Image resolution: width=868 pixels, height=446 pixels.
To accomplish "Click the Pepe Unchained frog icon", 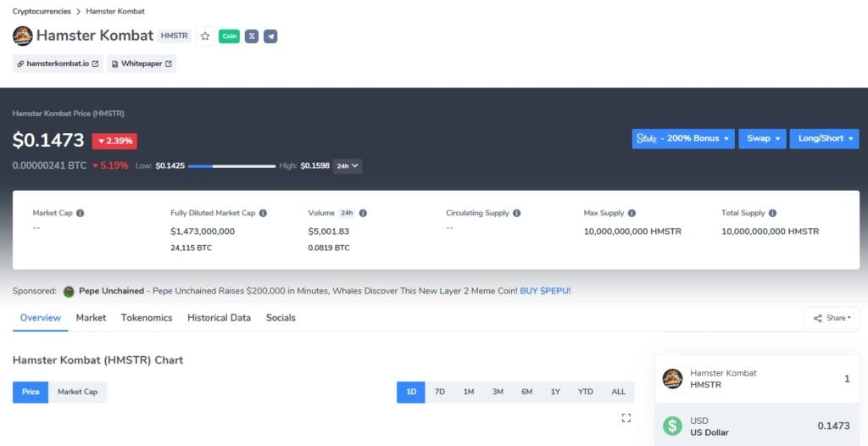I will tap(69, 292).
